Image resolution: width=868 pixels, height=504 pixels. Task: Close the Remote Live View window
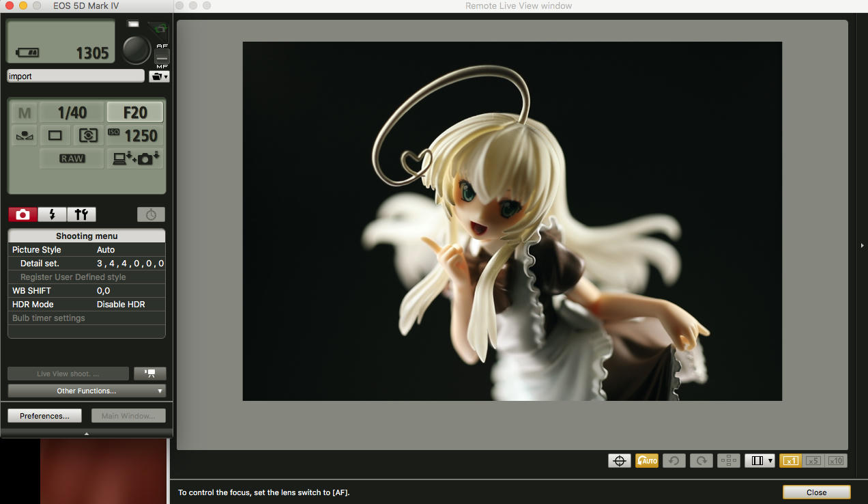click(816, 492)
